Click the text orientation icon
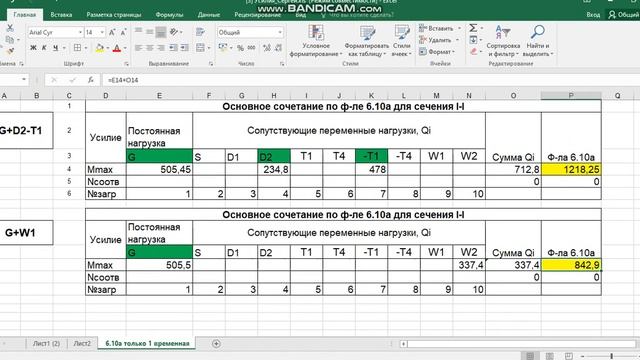This screenshot has height=360, width=640. 174,31
